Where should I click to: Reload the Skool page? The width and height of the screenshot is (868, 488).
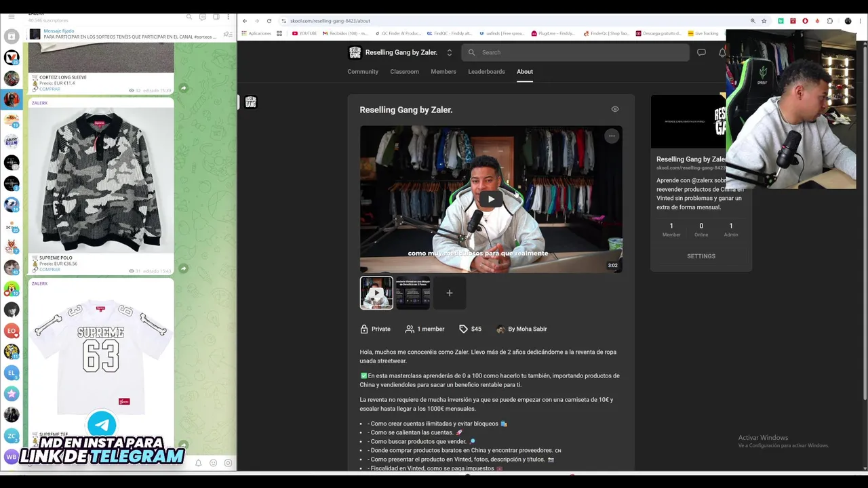269,21
